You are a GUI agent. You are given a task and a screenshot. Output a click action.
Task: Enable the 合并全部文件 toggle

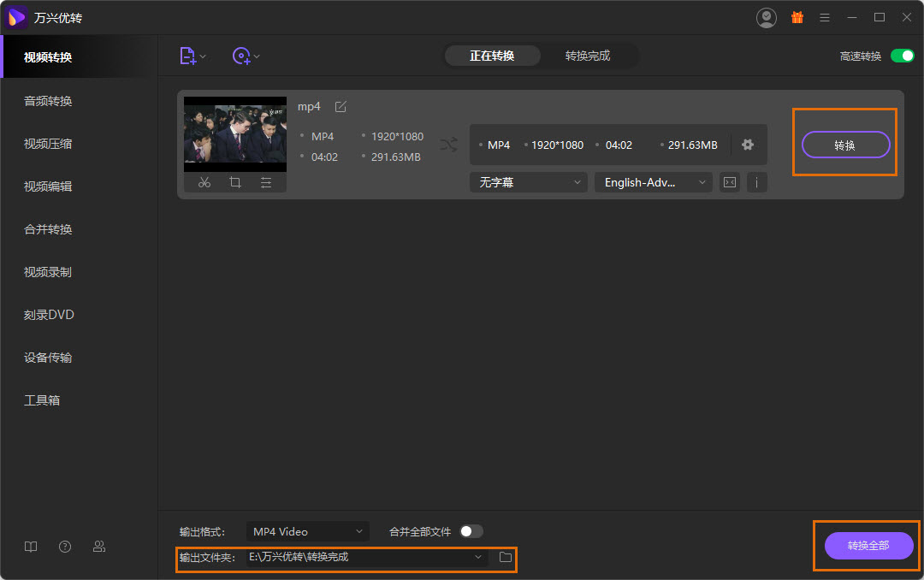[471, 531]
